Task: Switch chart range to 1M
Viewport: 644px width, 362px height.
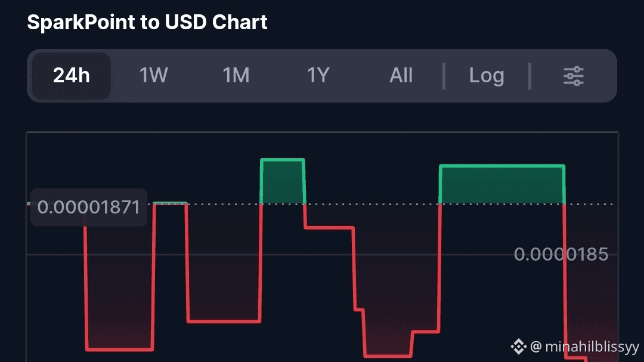Action: pyautogui.click(x=236, y=76)
